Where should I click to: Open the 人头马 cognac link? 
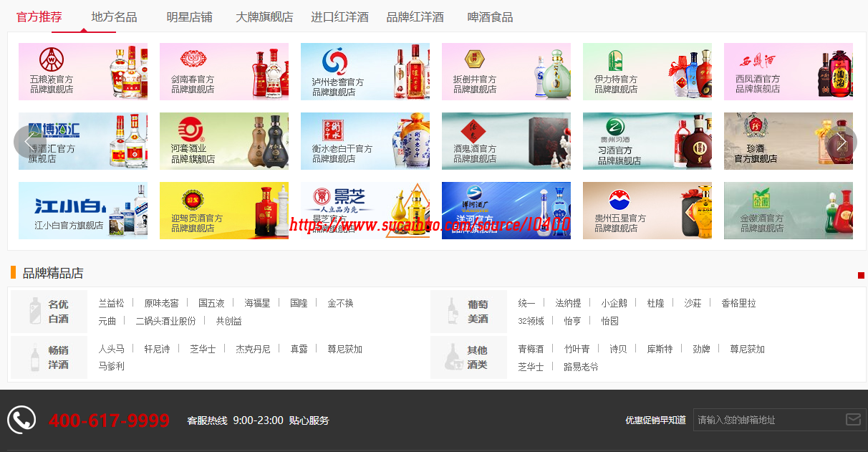coord(111,349)
